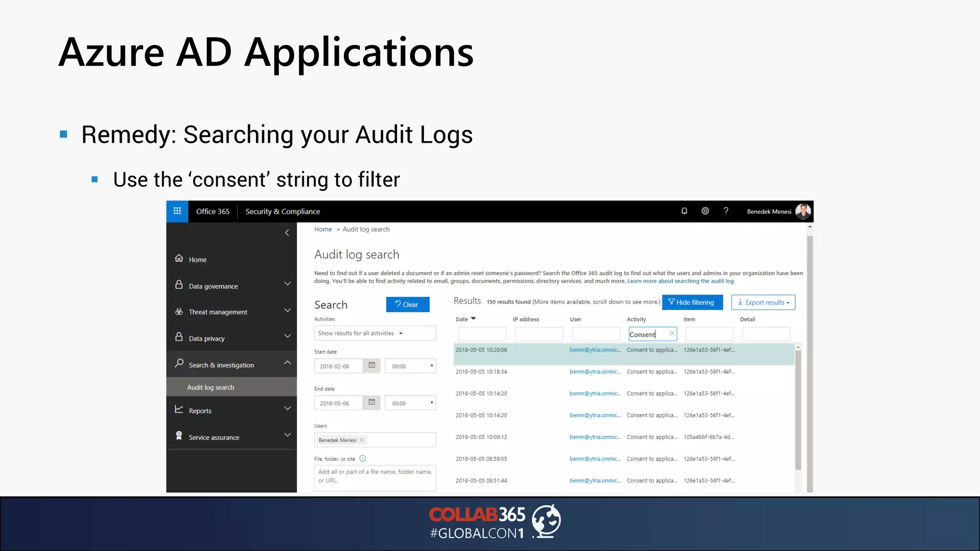Click the File, folder, or site text box
Viewport: 980px width, 551px height.
point(375,478)
